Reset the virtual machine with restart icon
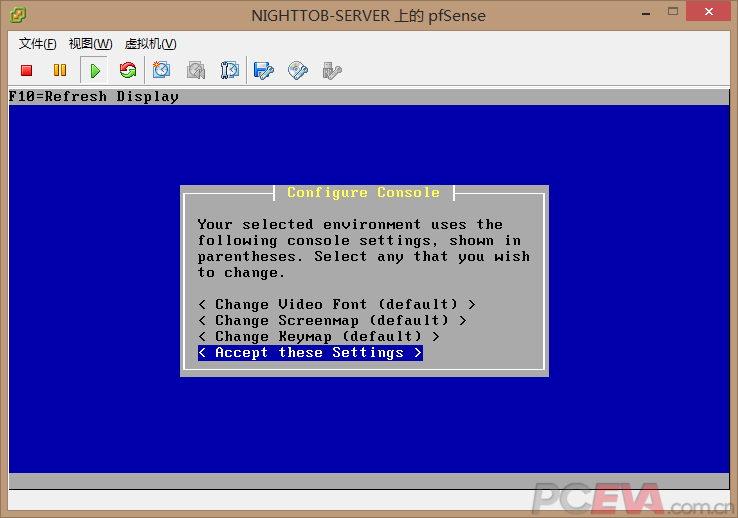 click(127, 70)
